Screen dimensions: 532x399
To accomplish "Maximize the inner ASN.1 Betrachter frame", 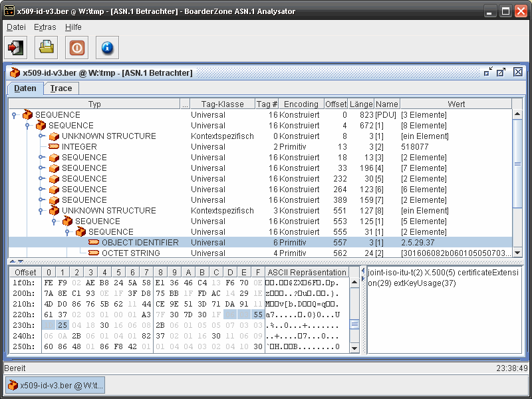I will 501,72.
